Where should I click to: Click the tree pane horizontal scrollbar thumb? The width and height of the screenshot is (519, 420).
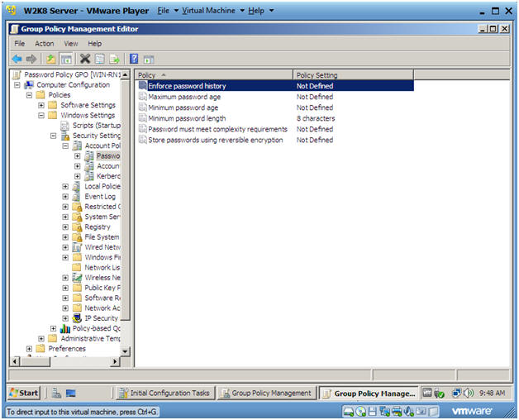click(35, 361)
